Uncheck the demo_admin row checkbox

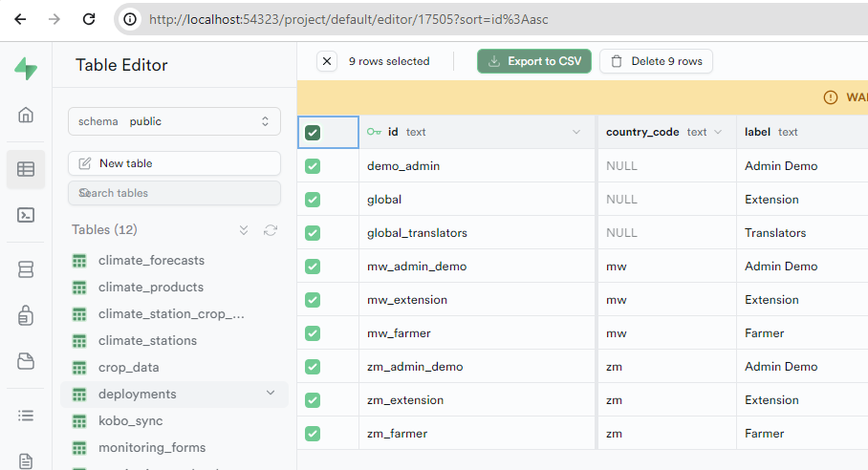click(313, 166)
